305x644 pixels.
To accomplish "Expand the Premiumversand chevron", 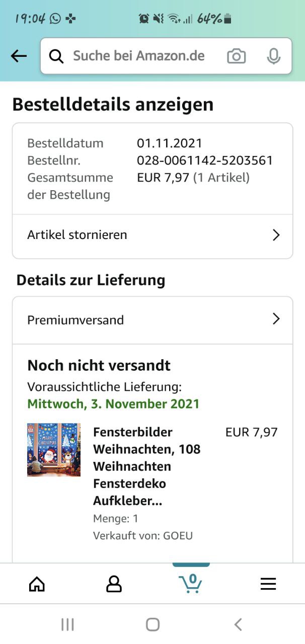I will click(276, 319).
